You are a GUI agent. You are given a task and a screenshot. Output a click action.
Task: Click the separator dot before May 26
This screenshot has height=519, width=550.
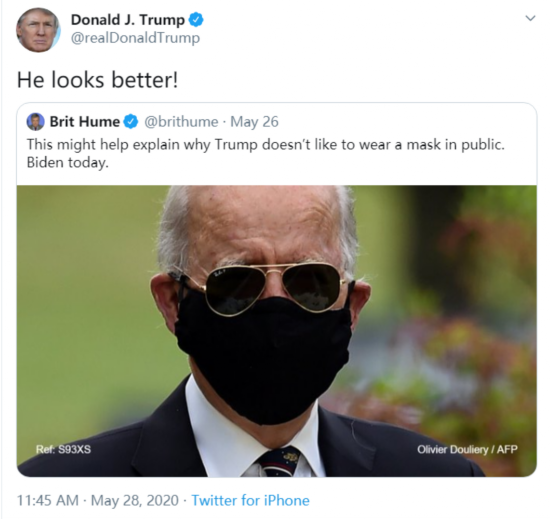pyautogui.click(x=224, y=122)
